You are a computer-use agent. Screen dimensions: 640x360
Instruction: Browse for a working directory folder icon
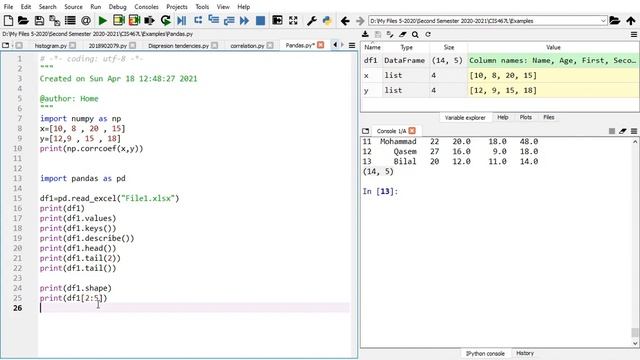615,20
